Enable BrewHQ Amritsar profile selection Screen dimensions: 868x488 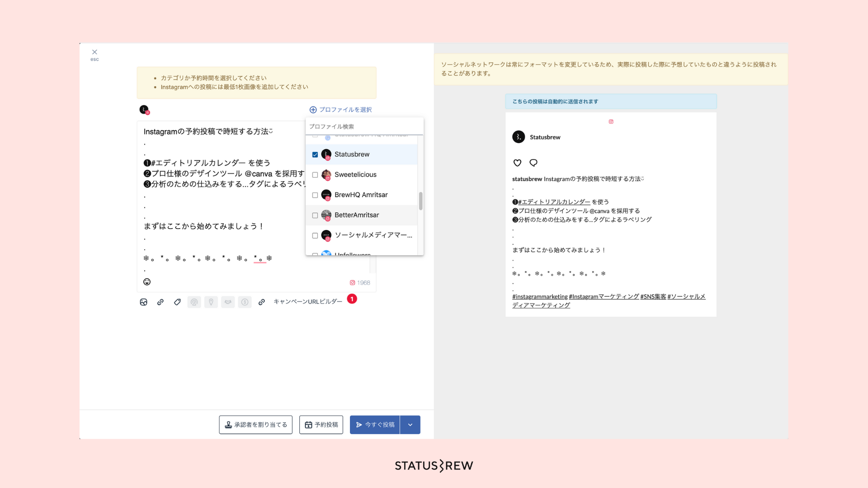315,195
